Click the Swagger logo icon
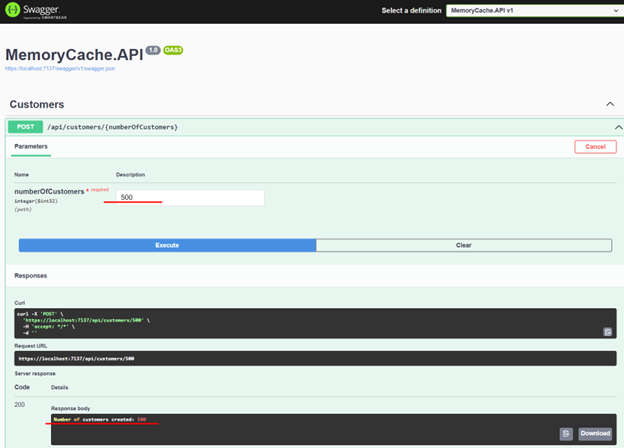Screen dimensions: 624x448 [x=15, y=12]
